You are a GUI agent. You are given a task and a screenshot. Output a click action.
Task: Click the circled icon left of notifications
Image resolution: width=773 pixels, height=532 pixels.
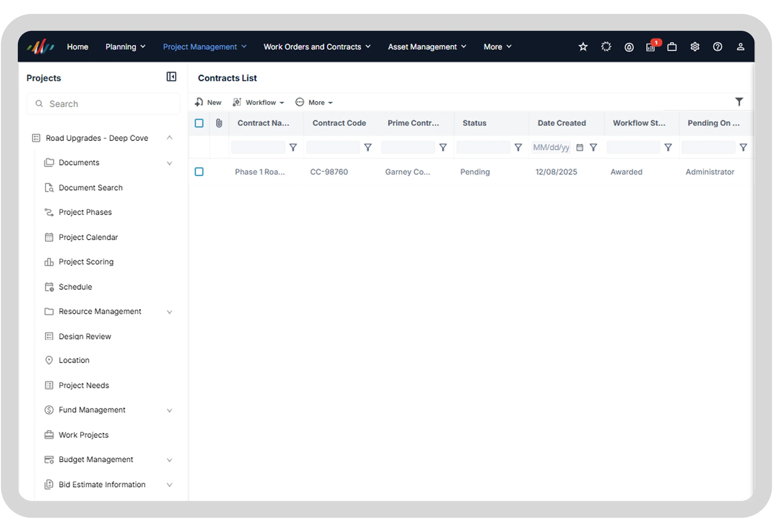629,47
